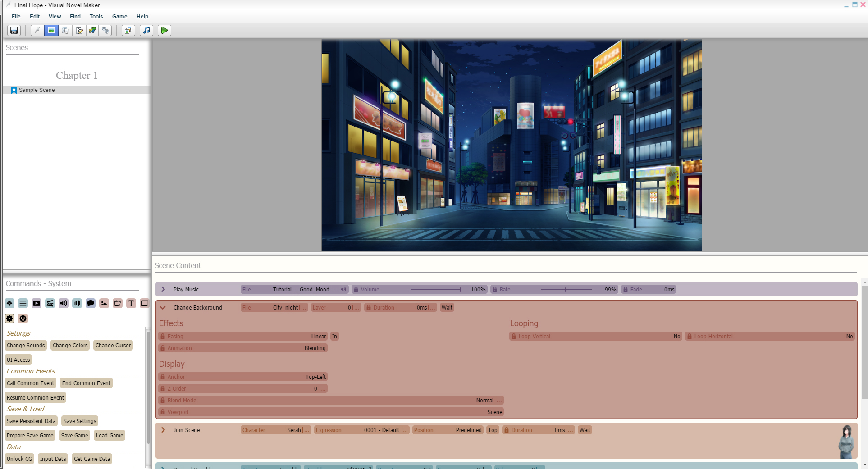Expand the Join Scene command
The width and height of the screenshot is (868, 469).
click(163, 430)
